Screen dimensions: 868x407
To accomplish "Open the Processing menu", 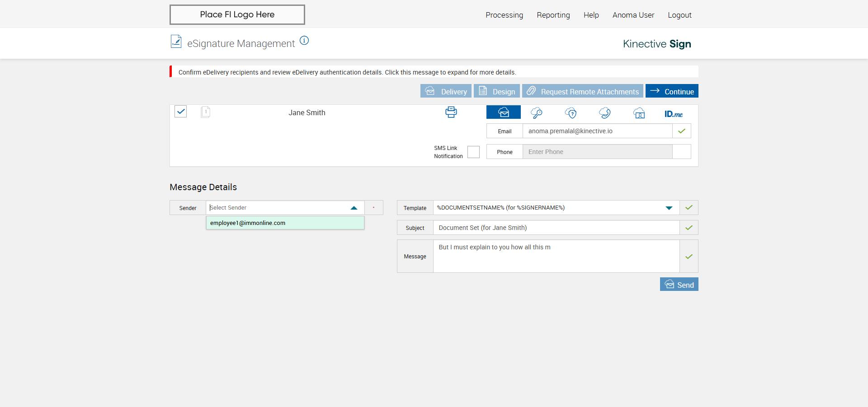I will (x=504, y=15).
